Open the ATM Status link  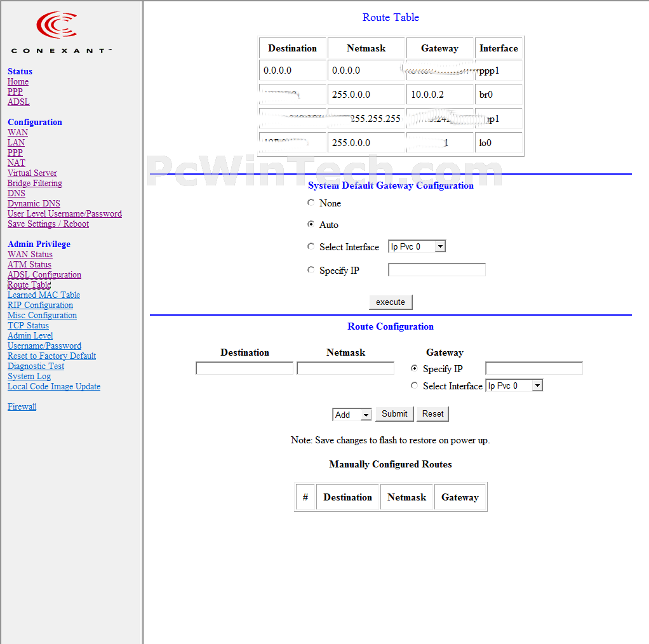29,264
